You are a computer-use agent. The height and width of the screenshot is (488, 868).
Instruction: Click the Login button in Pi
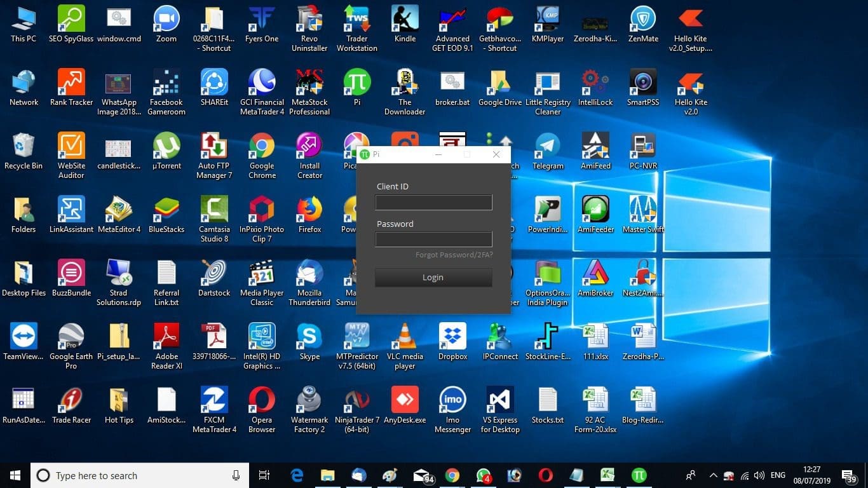coord(433,278)
